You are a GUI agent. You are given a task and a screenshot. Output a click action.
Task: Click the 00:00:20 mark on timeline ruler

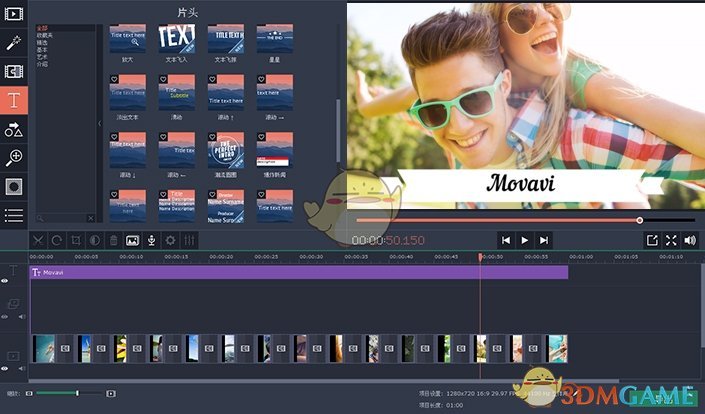(x=221, y=257)
